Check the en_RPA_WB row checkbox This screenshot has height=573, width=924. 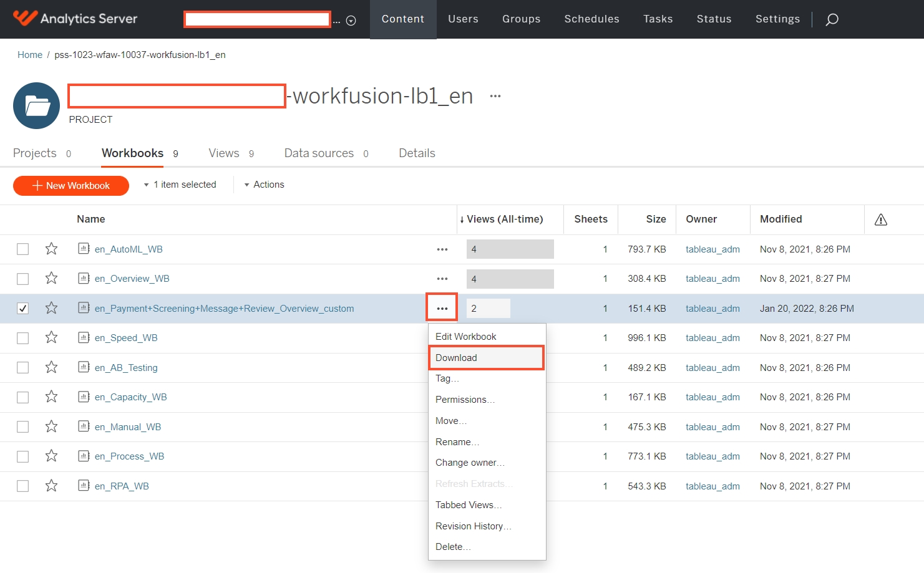point(23,486)
